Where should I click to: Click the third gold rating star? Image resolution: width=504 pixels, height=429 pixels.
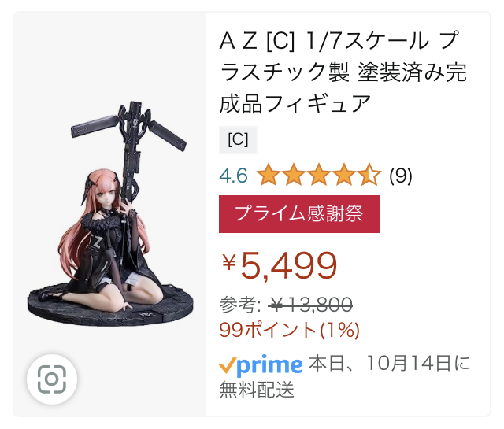[x=319, y=175]
